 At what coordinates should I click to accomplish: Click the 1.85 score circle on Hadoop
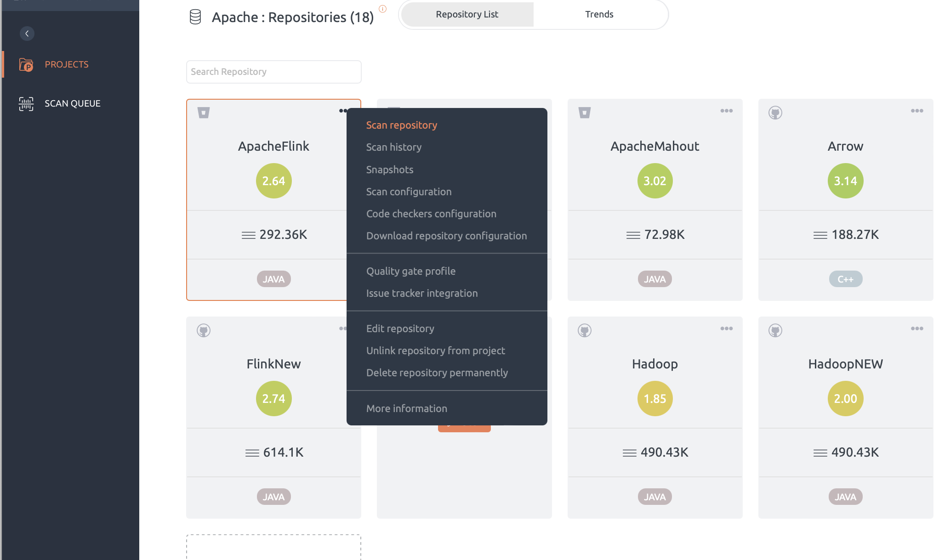tap(655, 399)
